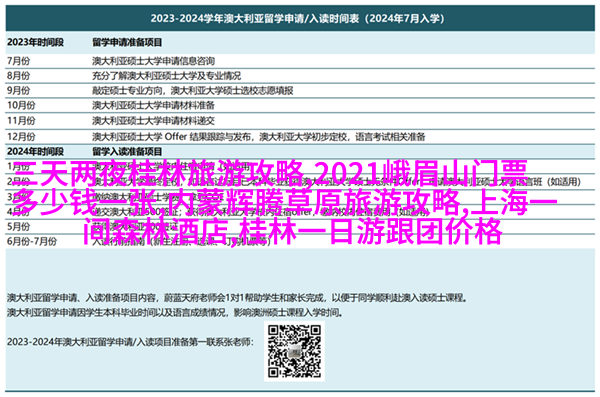The image size is (600, 397).
Task: Select the 12月份 Offer results row
Action: pyautogui.click(x=300, y=137)
